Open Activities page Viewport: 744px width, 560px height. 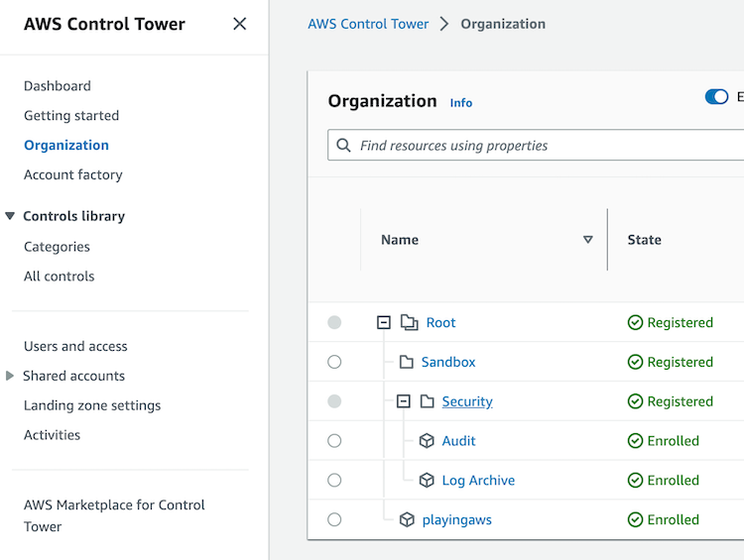point(53,435)
